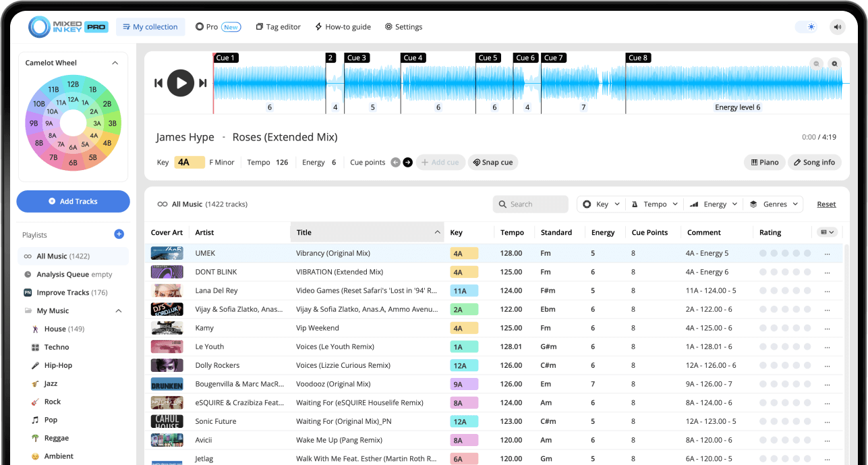868x465 pixels.
Task: Open Song info
Action: click(815, 162)
